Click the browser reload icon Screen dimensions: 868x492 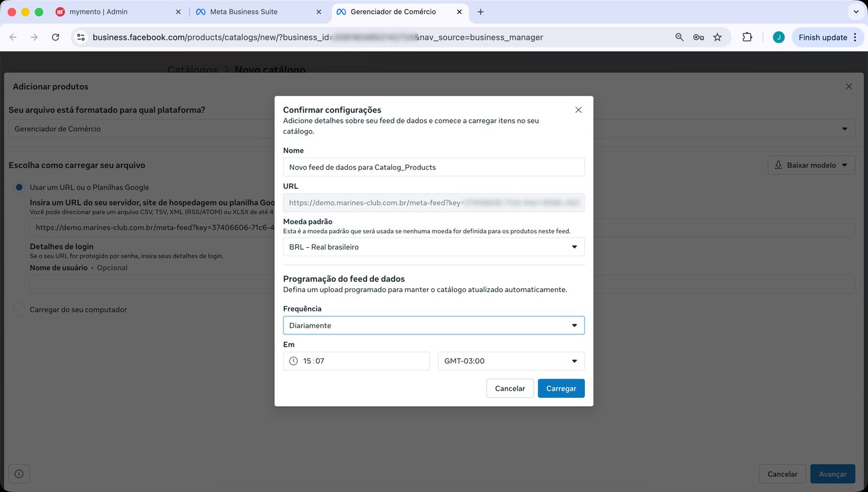(x=56, y=37)
